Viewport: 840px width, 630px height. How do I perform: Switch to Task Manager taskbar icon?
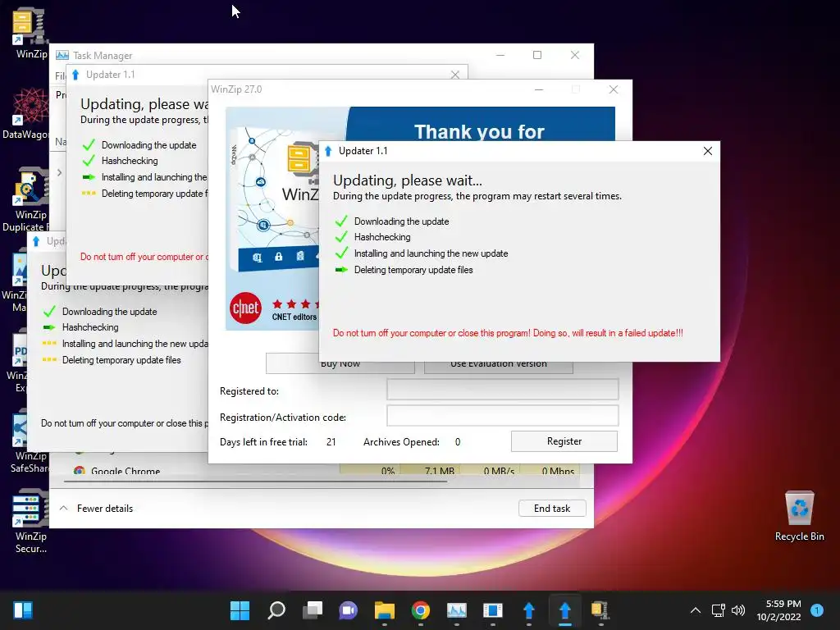point(456,610)
